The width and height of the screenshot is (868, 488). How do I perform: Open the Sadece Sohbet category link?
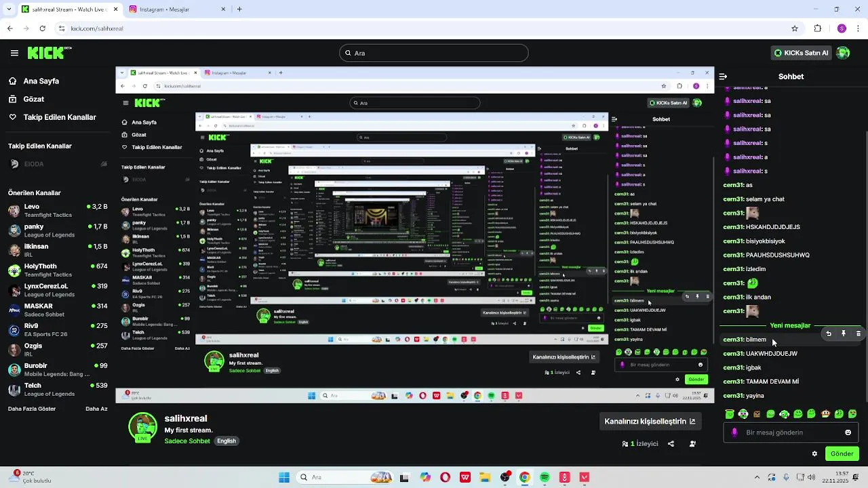point(187,441)
